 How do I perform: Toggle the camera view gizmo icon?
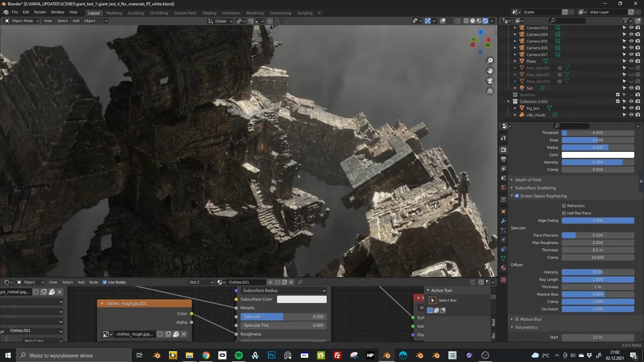pos(490,81)
